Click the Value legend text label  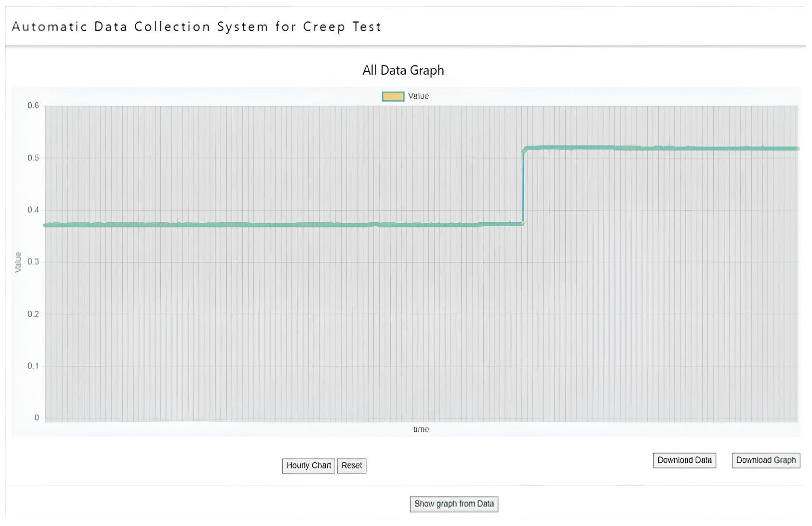click(418, 96)
